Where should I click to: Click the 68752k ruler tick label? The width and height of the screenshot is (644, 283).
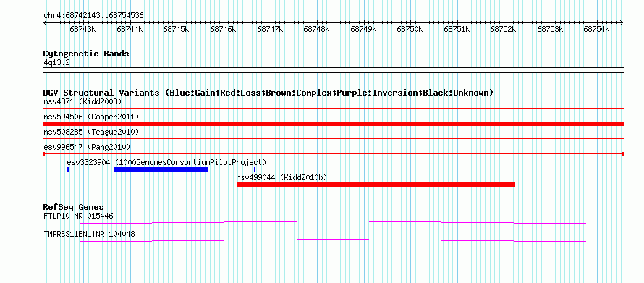pos(503,30)
